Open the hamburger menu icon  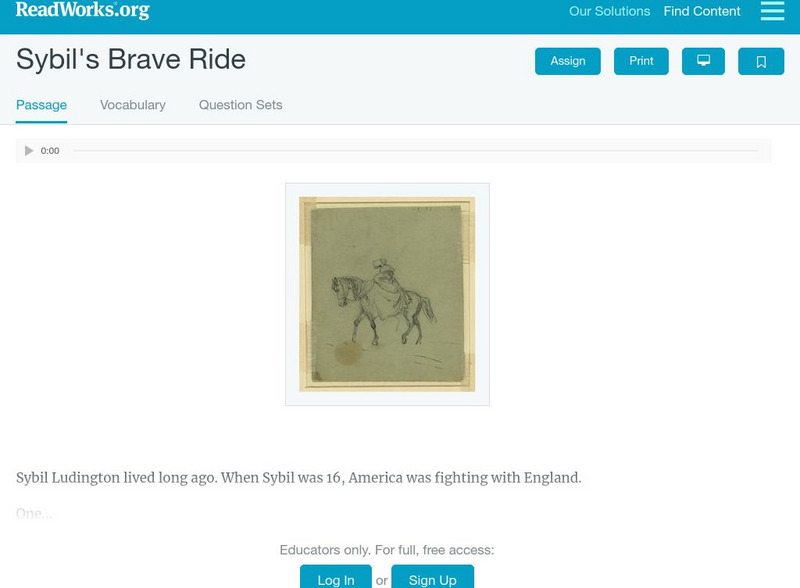coord(772,11)
